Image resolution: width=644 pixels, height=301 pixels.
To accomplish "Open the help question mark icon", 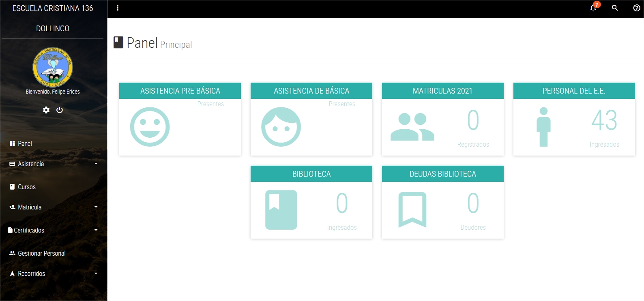I will (x=637, y=8).
